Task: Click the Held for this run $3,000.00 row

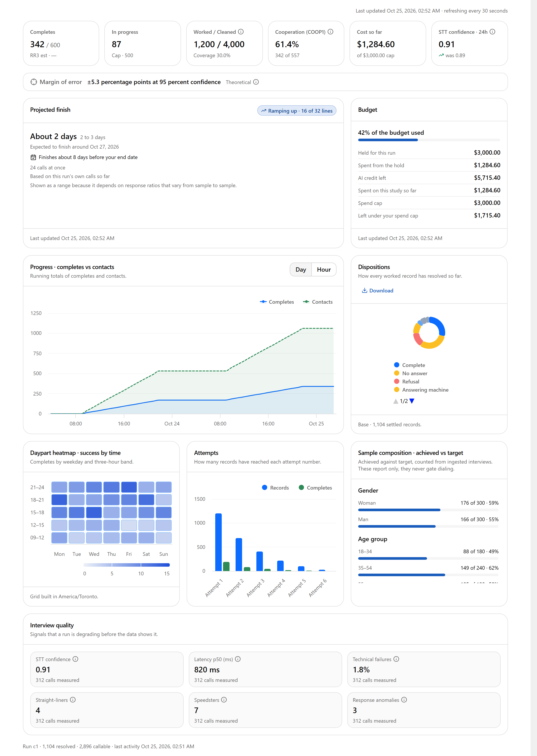Action: coord(429,153)
